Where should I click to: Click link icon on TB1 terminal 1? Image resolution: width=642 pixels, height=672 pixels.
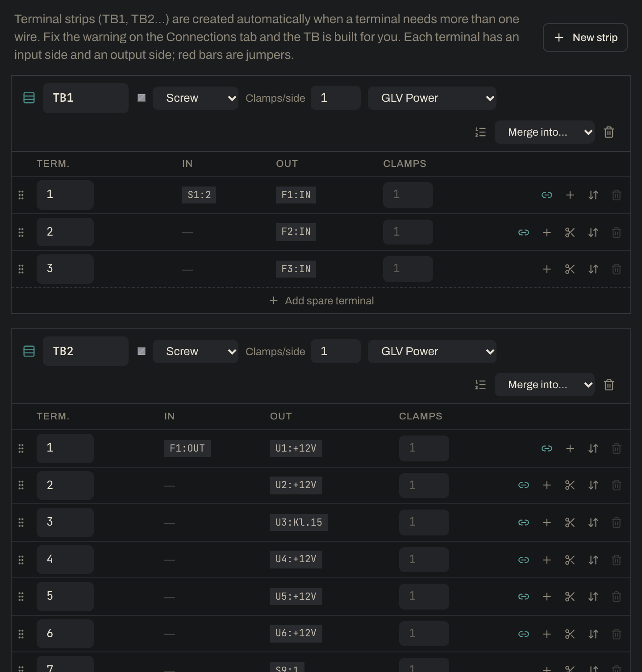(547, 195)
